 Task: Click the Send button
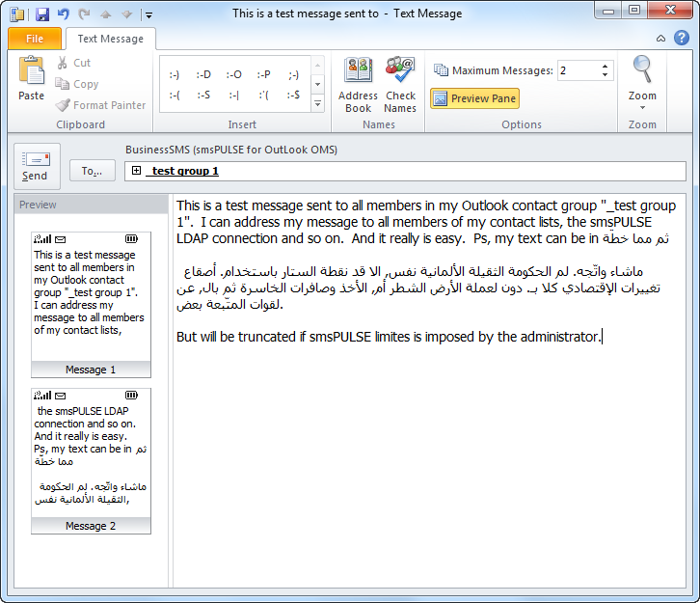pyautogui.click(x=37, y=166)
